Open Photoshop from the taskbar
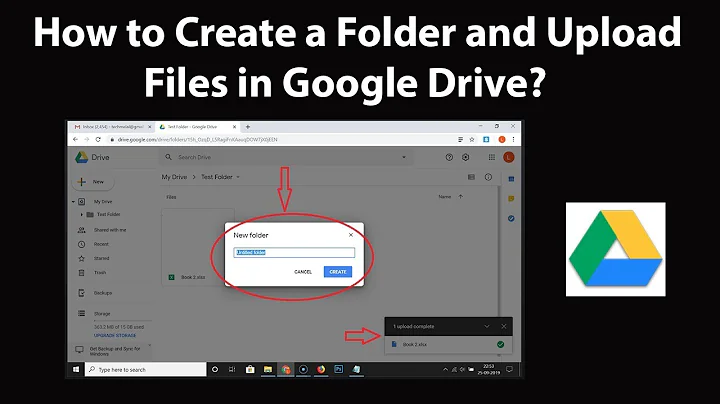The height and width of the screenshot is (404, 720). [339, 369]
